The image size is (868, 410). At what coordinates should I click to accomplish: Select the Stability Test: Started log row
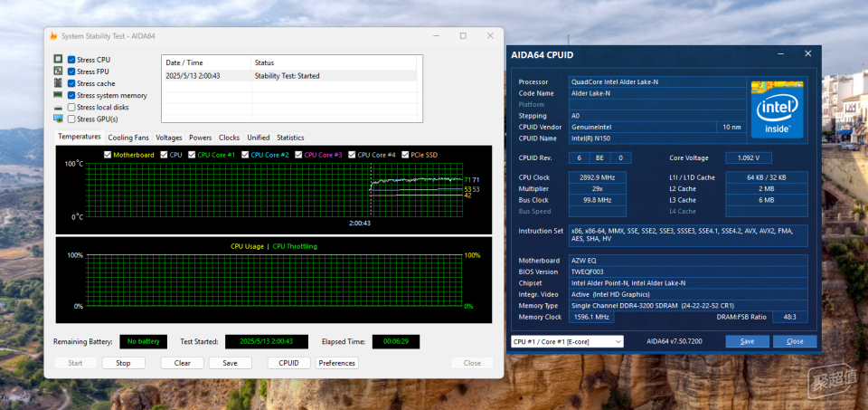tap(289, 76)
